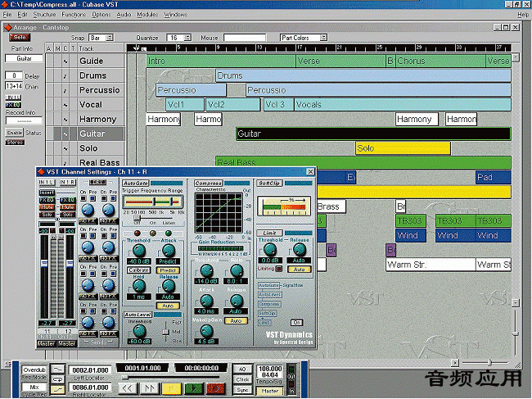Click the Compress characteristic curve display
Image resolution: width=532 pixels, height=399 pixels.
(x=219, y=213)
